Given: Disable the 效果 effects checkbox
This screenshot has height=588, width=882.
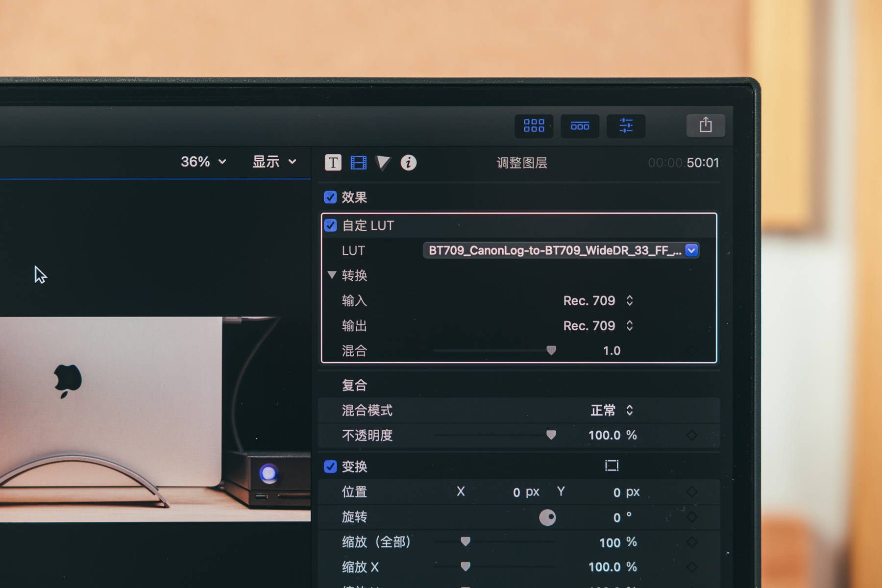Looking at the screenshot, I should click(x=330, y=197).
